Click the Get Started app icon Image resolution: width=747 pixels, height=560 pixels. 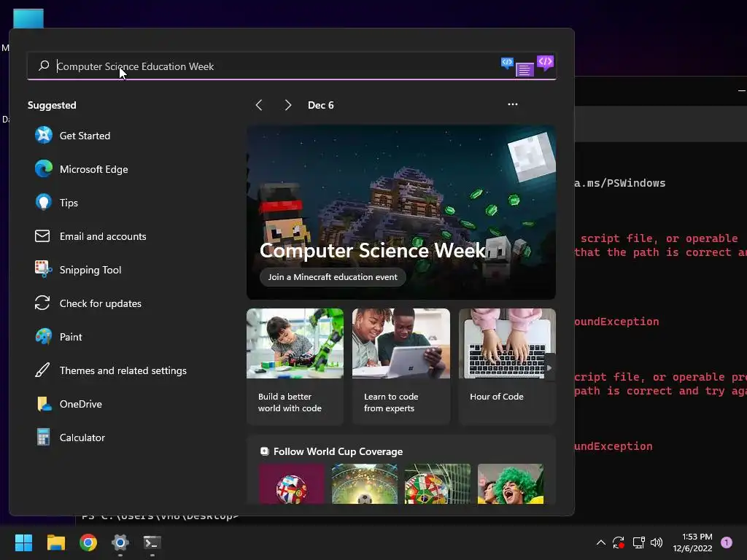pos(43,135)
